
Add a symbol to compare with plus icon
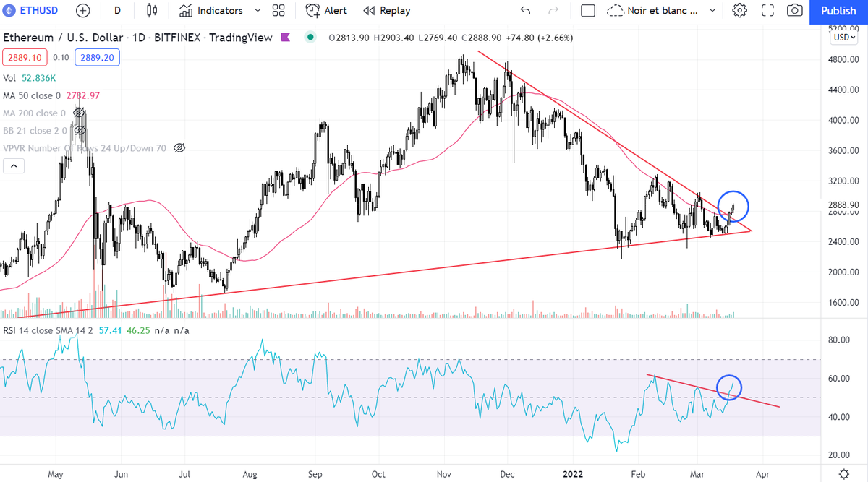click(x=82, y=11)
